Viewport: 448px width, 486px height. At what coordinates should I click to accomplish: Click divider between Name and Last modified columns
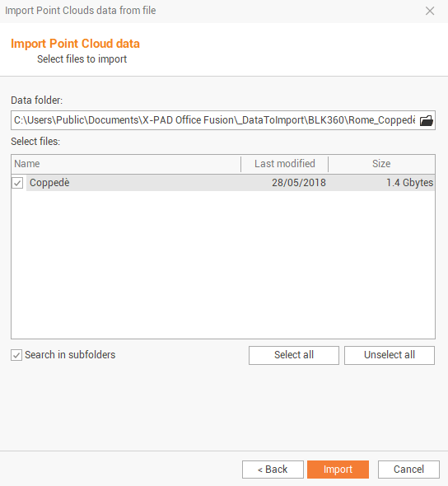pos(240,164)
